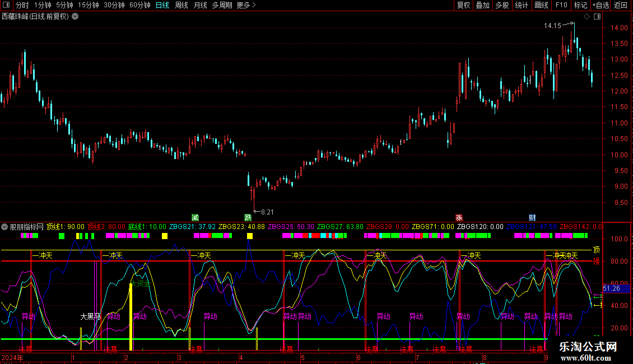Image resolution: width=633 pixels, height=364 pixels.
Task: Click the ZBGS25: 50.30 indicator value
Action: (291, 227)
